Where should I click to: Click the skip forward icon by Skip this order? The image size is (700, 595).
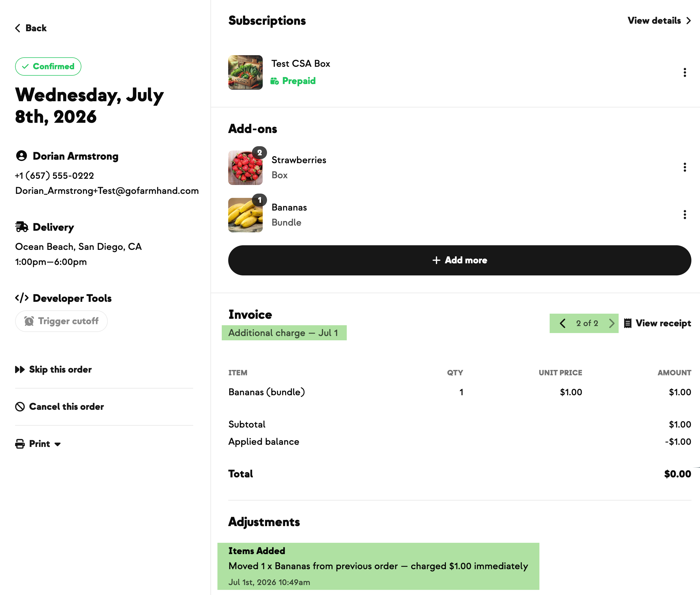[20, 369]
